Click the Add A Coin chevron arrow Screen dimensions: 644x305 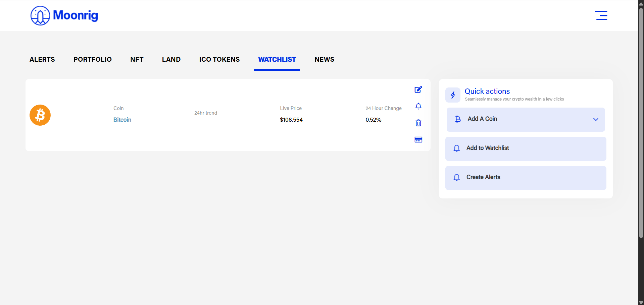pyautogui.click(x=596, y=119)
